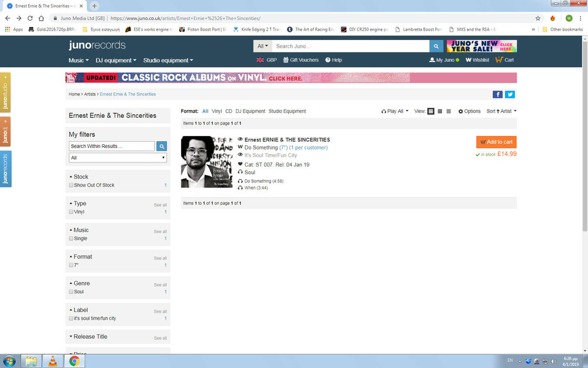Open Windows Explorer from the taskbar
588x368 pixels.
pos(31,362)
